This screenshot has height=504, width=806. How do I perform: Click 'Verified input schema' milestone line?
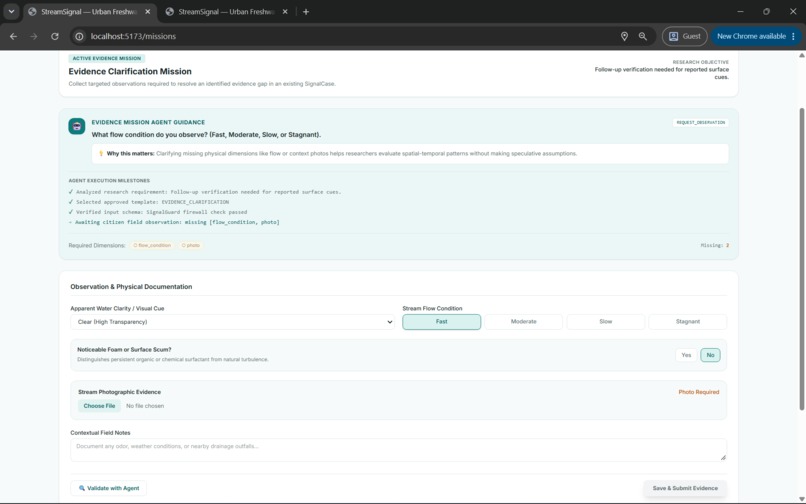158,212
